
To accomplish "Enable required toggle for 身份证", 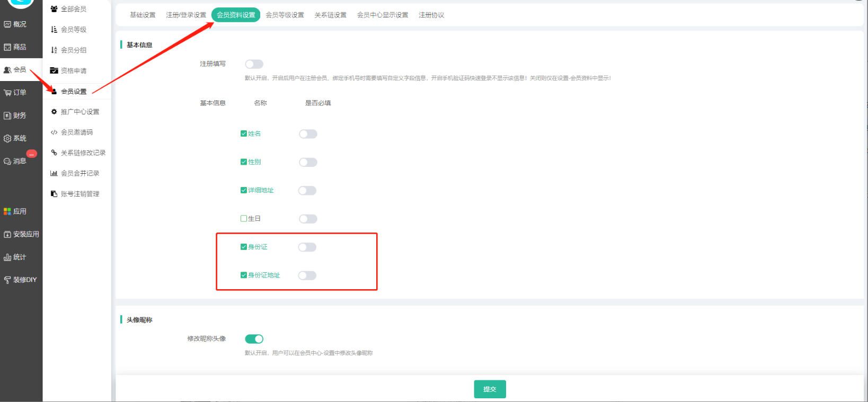I will point(307,247).
